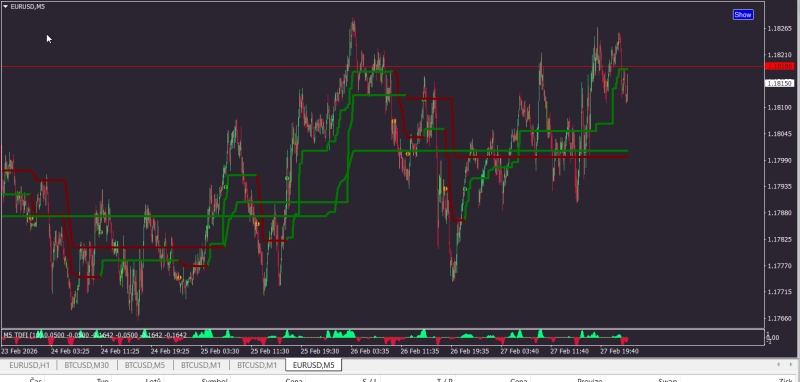This screenshot has width=800, height=382.
Task: Switch to the BTCUSD,M30 chart tab
Action: 87,365
